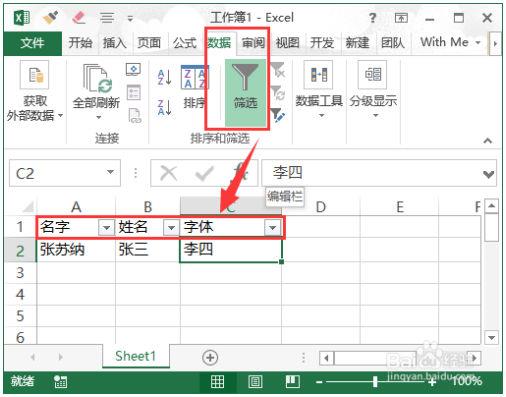
Task: Switch to Page Layout view in status bar
Action: point(255,381)
